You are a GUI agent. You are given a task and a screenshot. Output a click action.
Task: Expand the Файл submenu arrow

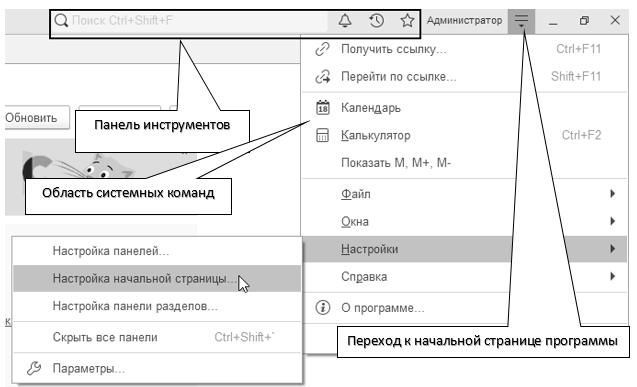pyautogui.click(x=613, y=194)
